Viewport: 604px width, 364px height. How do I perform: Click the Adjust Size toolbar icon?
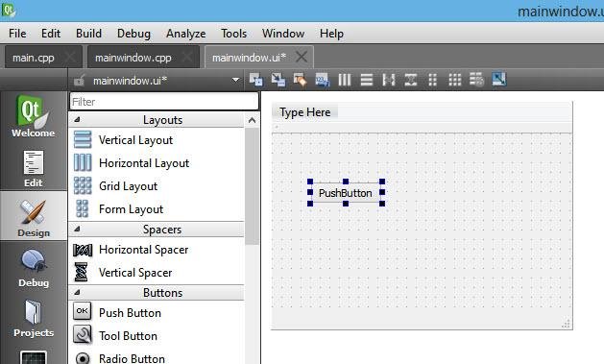(x=498, y=80)
